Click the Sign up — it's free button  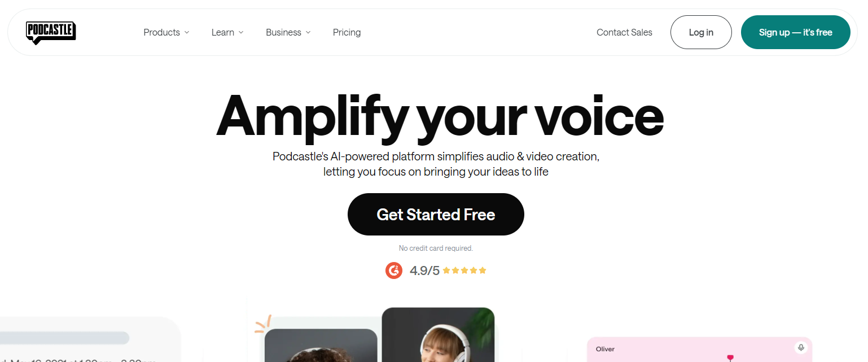(795, 32)
